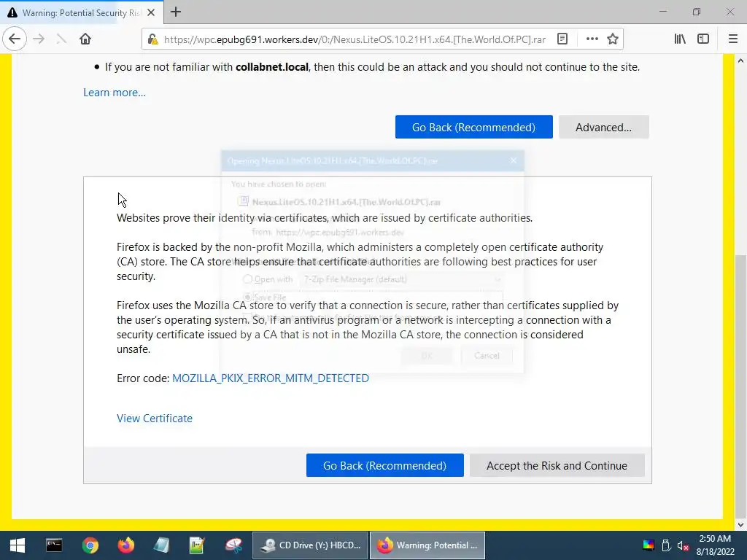Launch Google Chrome from the taskbar
Viewport: 747px width, 560px height.
coord(90,545)
